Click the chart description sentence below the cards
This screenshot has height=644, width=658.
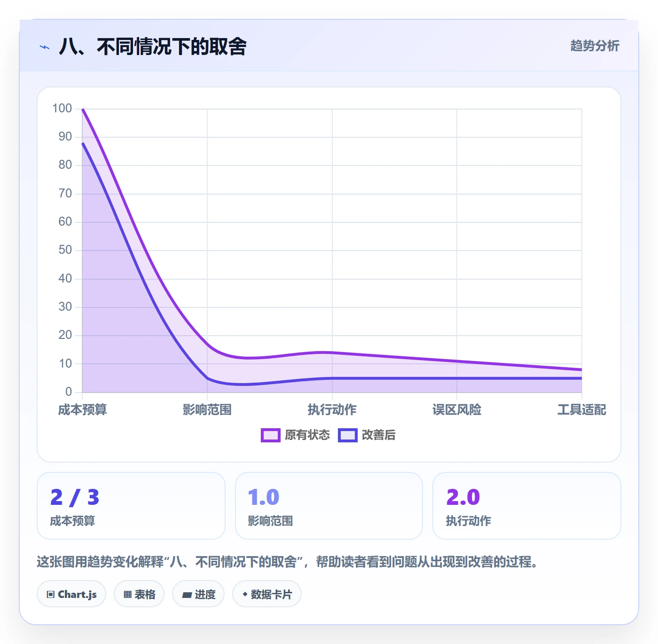click(x=288, y=562)
